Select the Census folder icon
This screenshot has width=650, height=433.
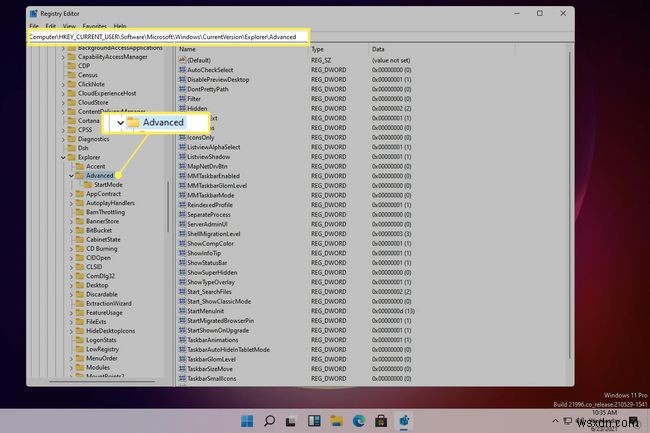[x=71, y=75]
